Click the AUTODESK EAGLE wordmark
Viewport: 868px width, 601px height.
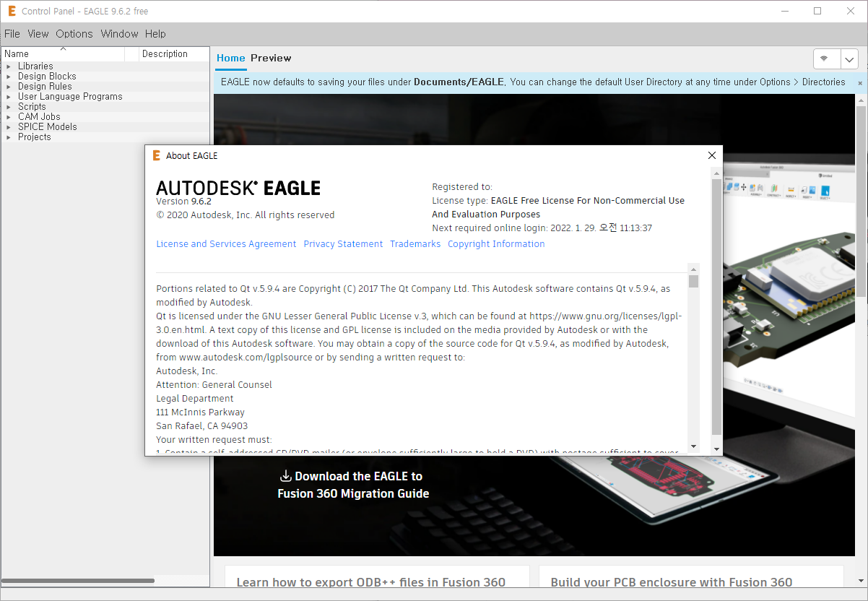pyautogui.click(x=238, y=188)
